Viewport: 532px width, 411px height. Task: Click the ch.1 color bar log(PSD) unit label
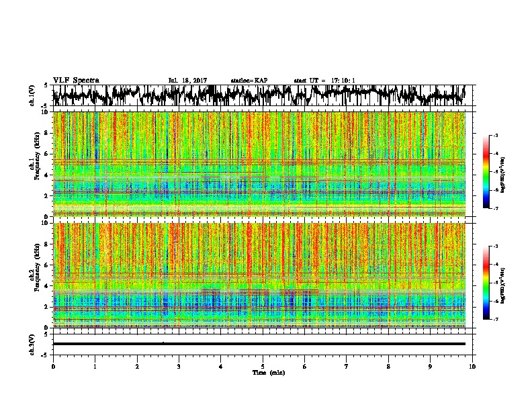tap(503, 175)
